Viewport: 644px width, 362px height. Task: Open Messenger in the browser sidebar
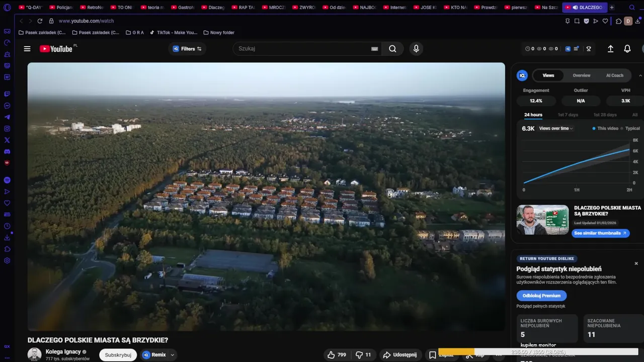[x=7, y=106]
